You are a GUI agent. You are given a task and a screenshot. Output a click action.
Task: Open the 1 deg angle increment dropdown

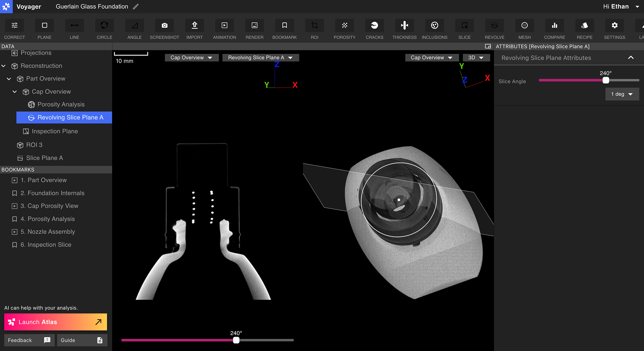coord(622,94)
